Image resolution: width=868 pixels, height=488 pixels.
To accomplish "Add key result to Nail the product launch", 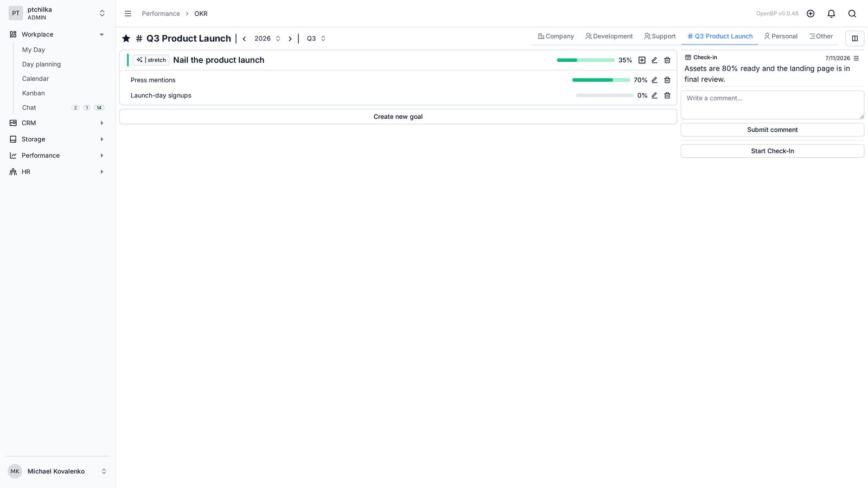I will click(x=642, y=60).
